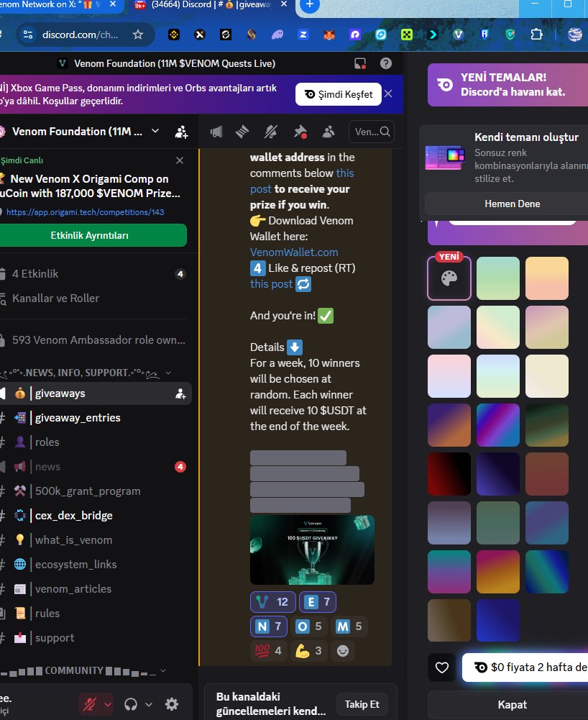Open Kanallar ve Roller entry
This screenshot has width=588, height=720.
(93, 298)
